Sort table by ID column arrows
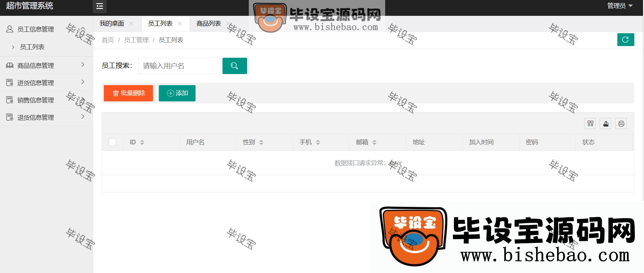The height and width of the screenshot is (273, 644). [x=142, y=142]
